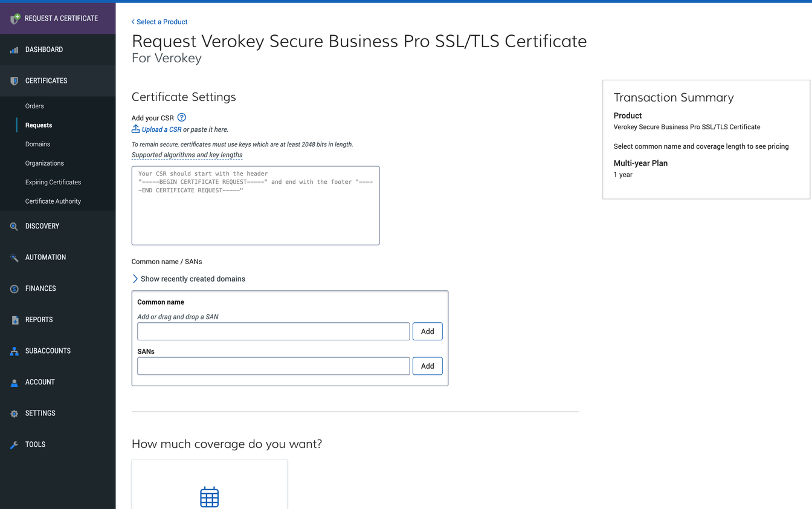Select Expiring Certificates in sidebar
812x509 pixels.
(53, 182)
